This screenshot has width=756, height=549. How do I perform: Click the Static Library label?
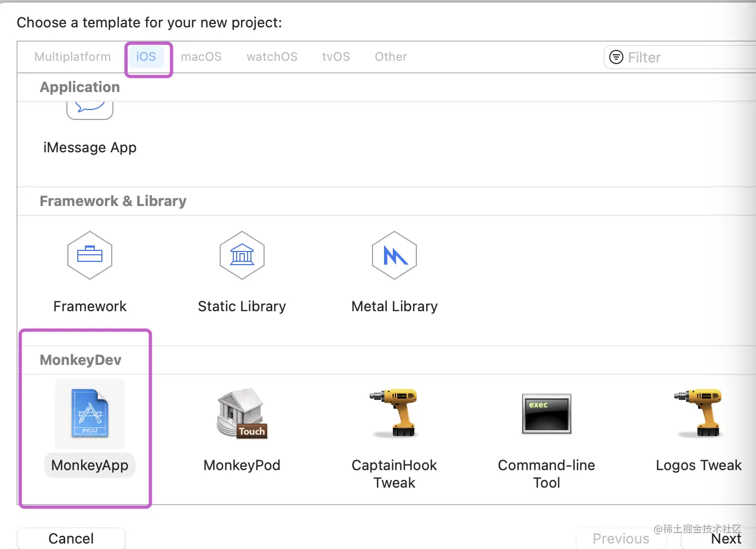click(242, 306)
